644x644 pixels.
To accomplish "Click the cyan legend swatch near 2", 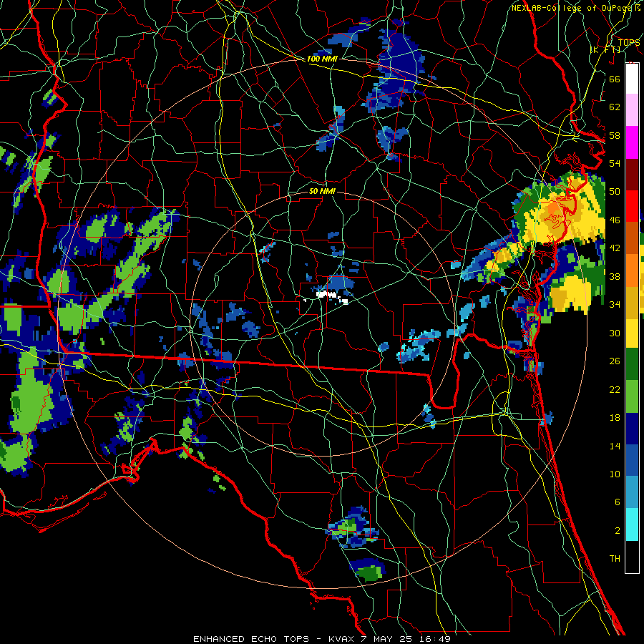I will [632, 525].
